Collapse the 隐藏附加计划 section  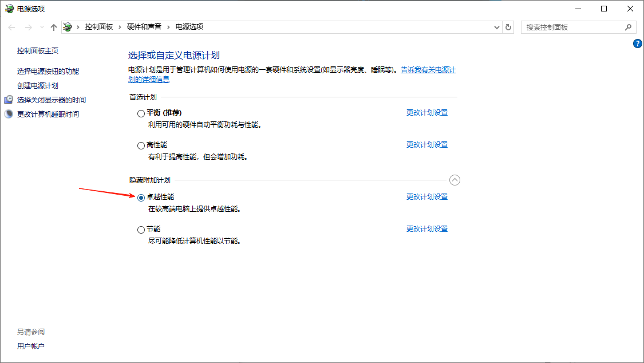pyautogui.click(x=455, y=180)
